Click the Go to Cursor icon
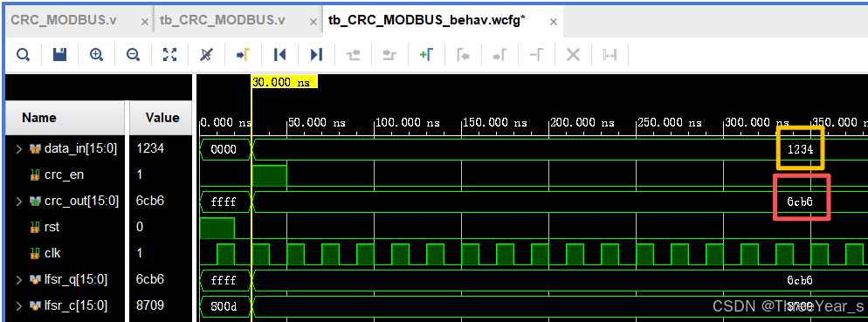Screen dimensions: 868x322 click(243, 54)
